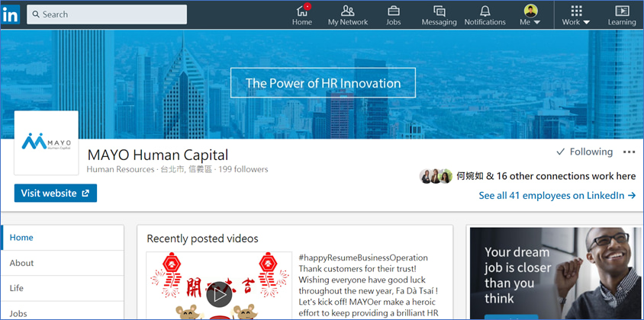Select the Home tab in sidebar
Viewport: 644px width, 320px height.
tap(63, 238)
